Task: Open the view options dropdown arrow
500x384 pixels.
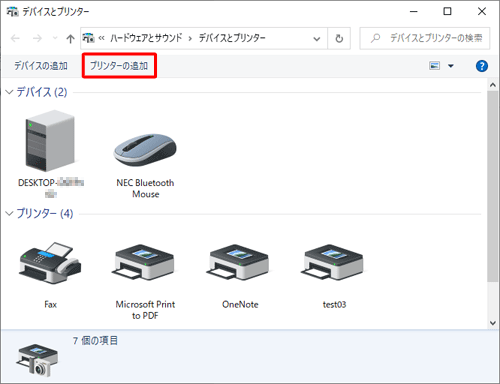Action: [x=451, y=66]
